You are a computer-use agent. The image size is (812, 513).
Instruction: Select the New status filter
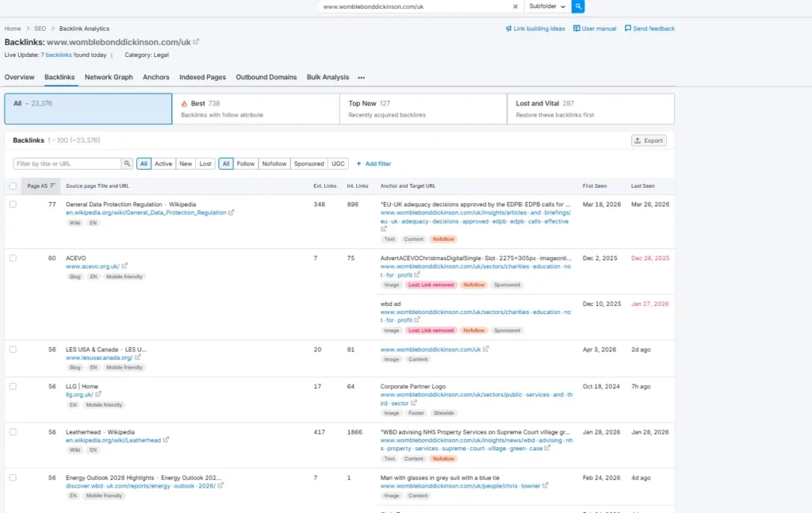pos(186,163)
